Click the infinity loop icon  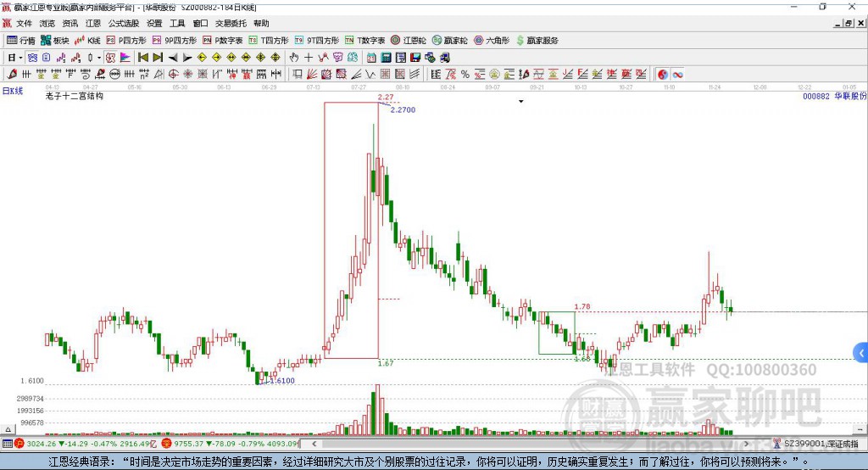677,75
